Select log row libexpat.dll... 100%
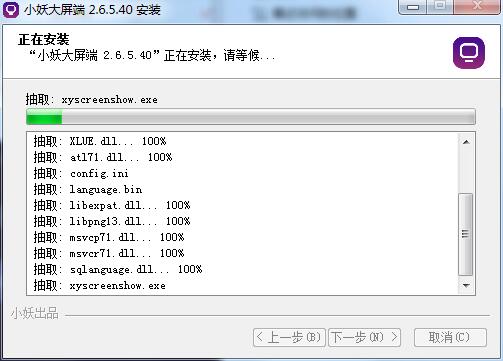The height and width of the screenshot is (361, 503). pos(112,205)
